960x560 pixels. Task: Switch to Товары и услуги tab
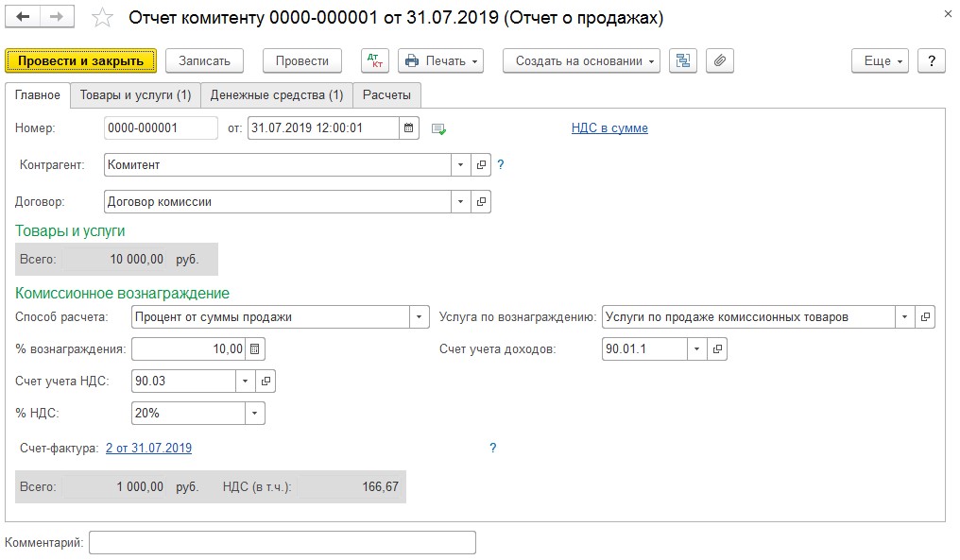click(x=135, y=95)
